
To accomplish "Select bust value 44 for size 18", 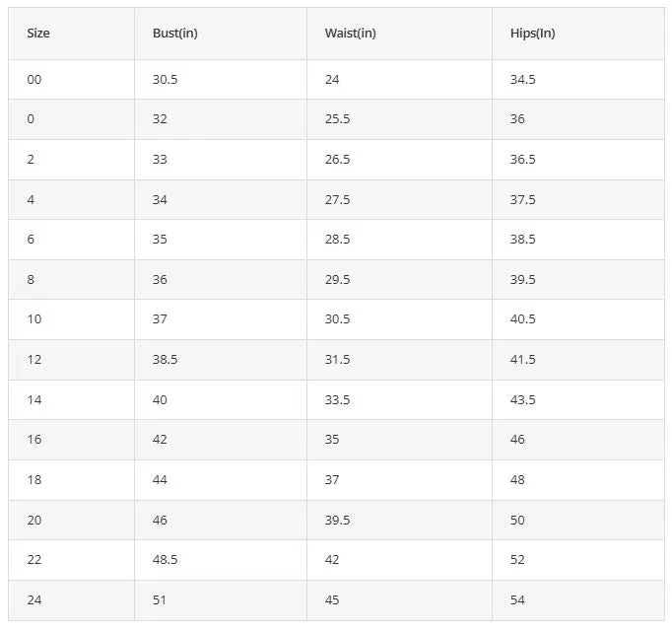I will coord(160,479).
